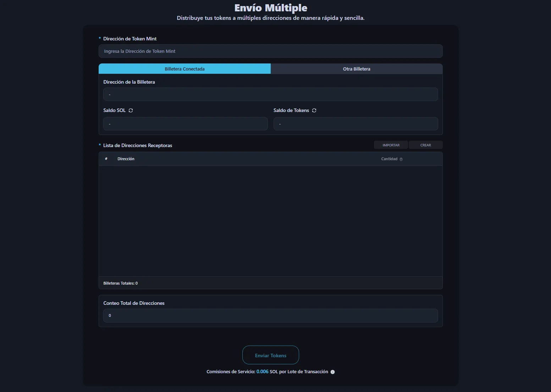This screenshot has width=551, height=392.
Task: Focus the Token Mint address input
Action: point(270,51)
